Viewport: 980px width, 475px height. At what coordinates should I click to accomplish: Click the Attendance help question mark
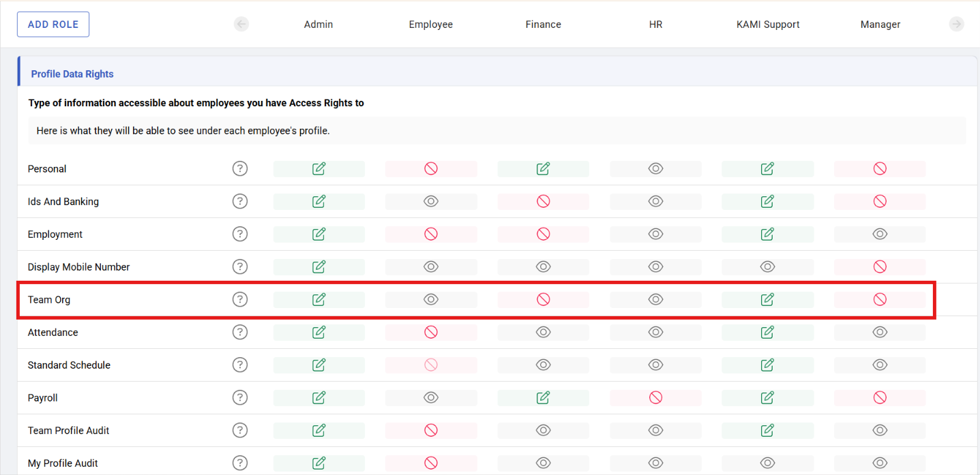pyautogui.click(x=240, y=332)
